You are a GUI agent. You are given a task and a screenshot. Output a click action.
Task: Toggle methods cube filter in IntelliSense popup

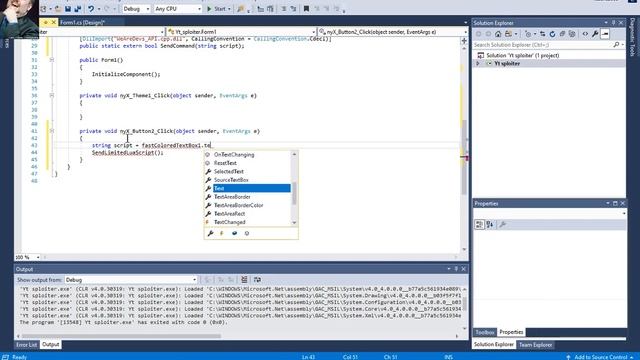234,233
